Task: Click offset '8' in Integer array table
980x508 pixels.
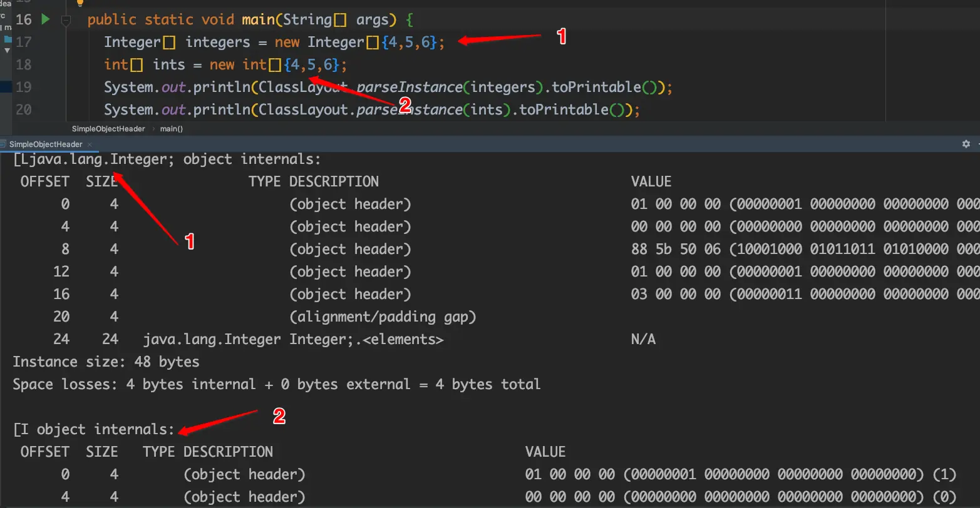Action: coord(65,250)
